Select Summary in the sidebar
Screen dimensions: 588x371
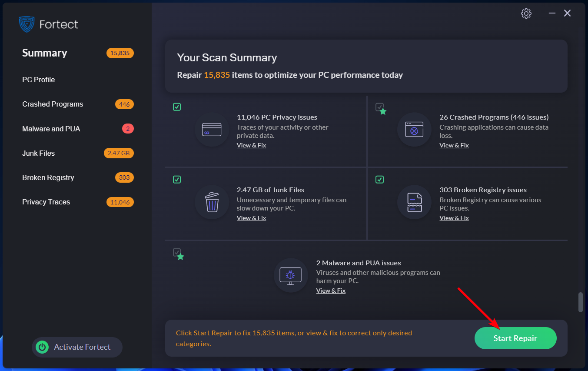pyautogui.click(x=45, y=53)
